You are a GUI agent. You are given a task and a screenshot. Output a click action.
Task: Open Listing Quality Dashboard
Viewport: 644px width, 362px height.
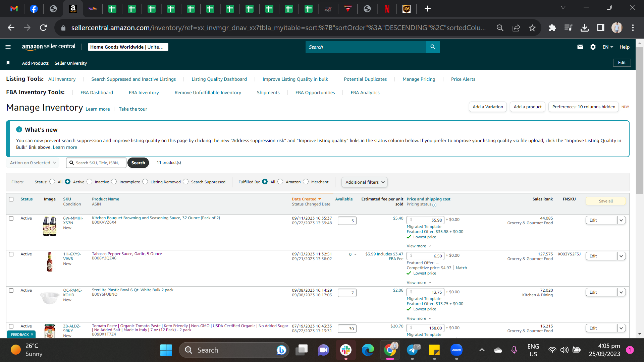219,79
